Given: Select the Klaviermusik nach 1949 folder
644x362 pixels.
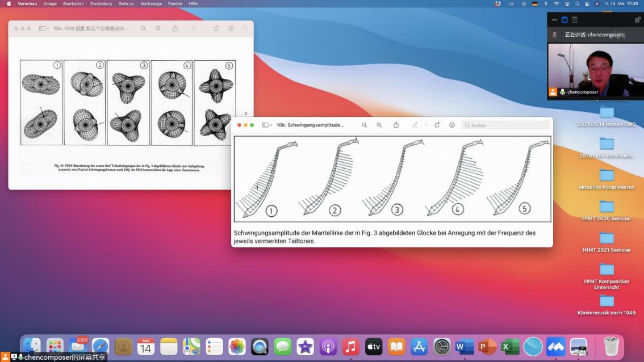Looking at the screenshot, I should pos(607,305).
